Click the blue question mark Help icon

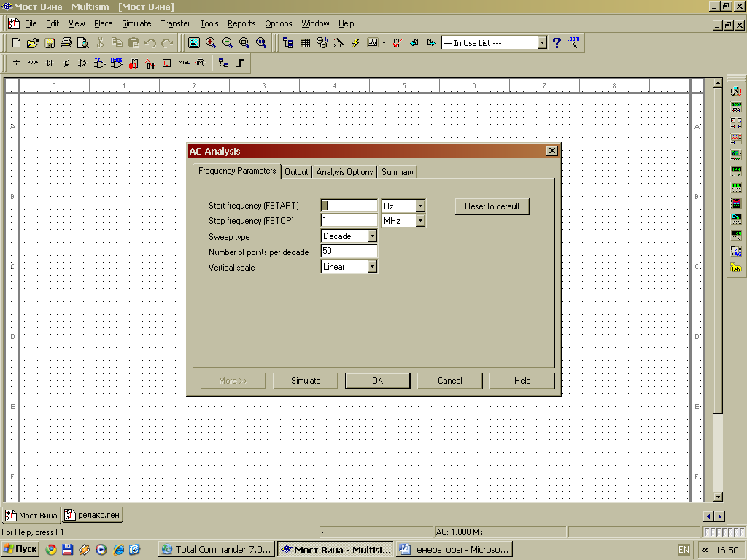point(557,43)
